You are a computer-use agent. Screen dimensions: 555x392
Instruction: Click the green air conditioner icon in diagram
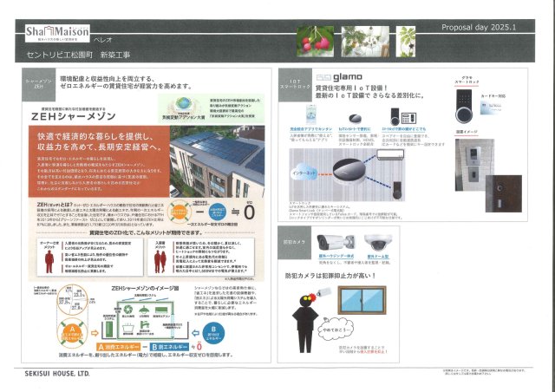(x=160, y=310)
